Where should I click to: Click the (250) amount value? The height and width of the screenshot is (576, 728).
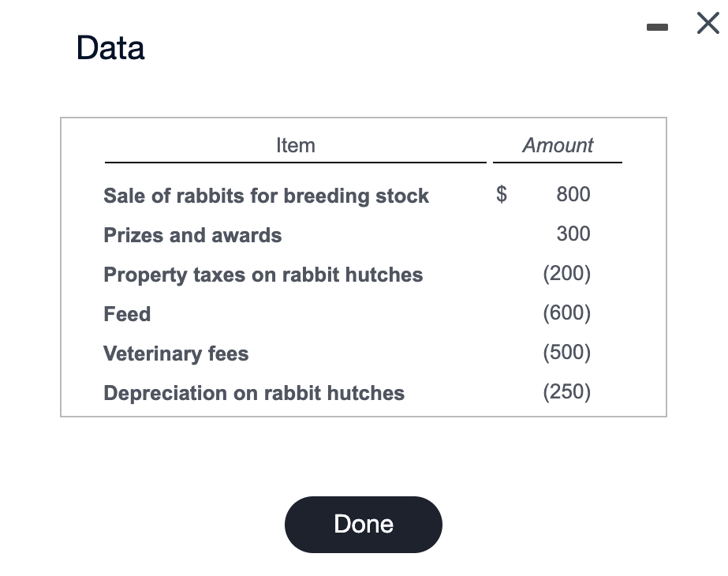click(x=567, y=392)
